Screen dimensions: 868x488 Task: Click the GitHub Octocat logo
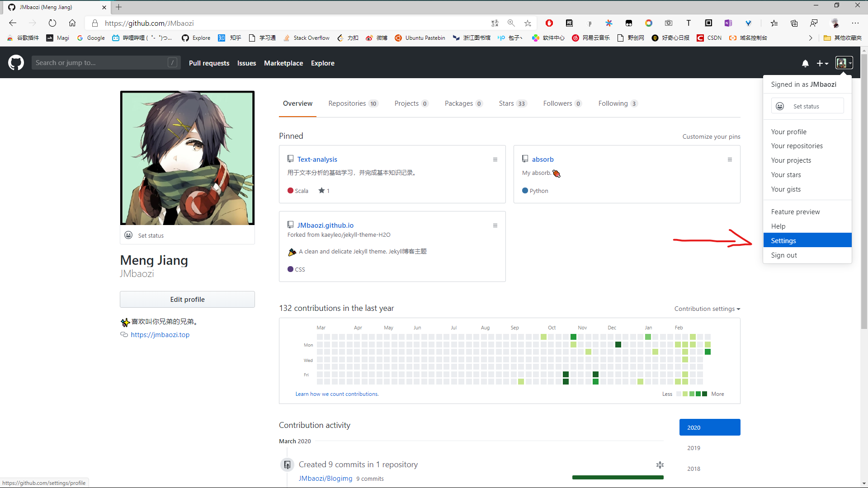pos(16,63)
